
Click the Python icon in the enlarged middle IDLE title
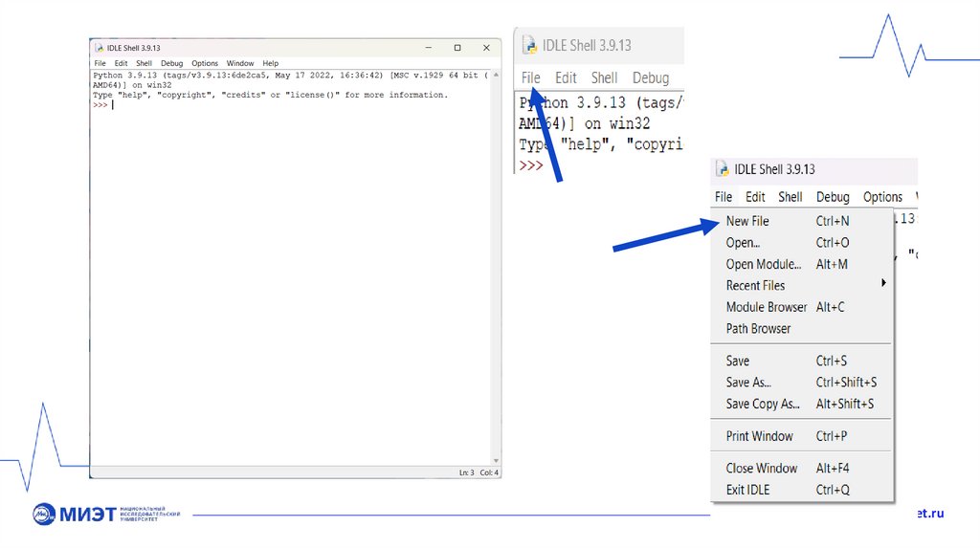[529, 45]
